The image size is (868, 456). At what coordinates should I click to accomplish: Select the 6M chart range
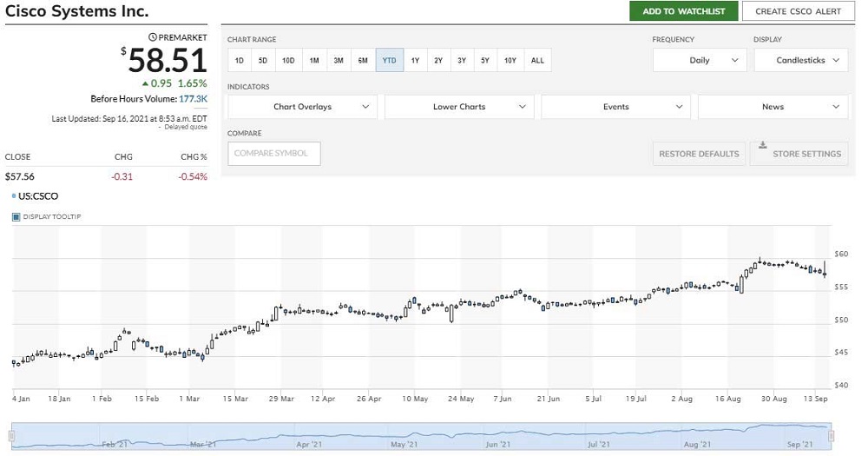click(x=363, y=61)
